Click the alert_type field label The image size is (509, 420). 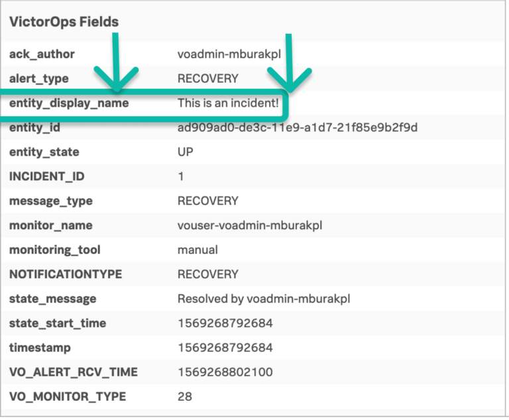point(39,79)
